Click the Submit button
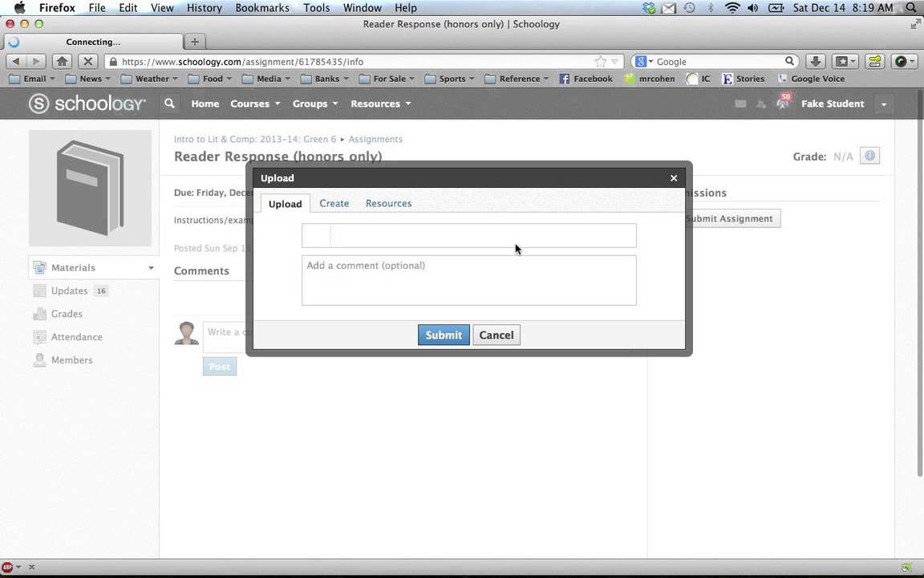 coord(444,335)
